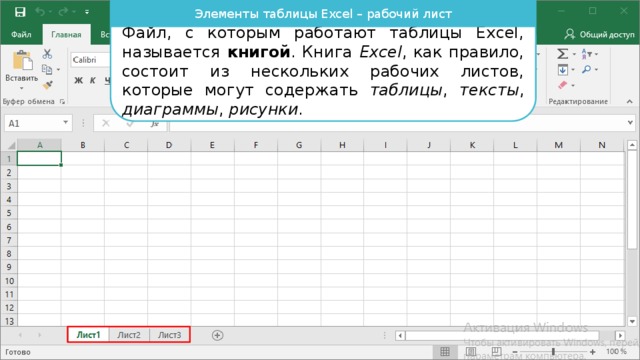Expand the Вставить paste options arrow

pos(22,88)
